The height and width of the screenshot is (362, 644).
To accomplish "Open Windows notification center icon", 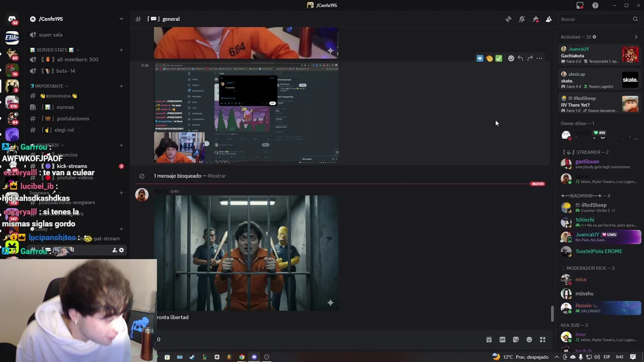I will [633, 357].
